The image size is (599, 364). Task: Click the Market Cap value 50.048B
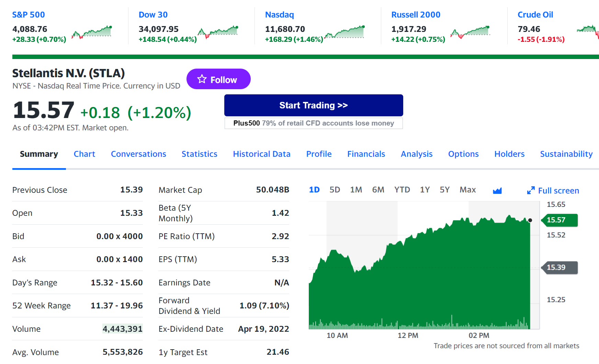tap(272, 190)
